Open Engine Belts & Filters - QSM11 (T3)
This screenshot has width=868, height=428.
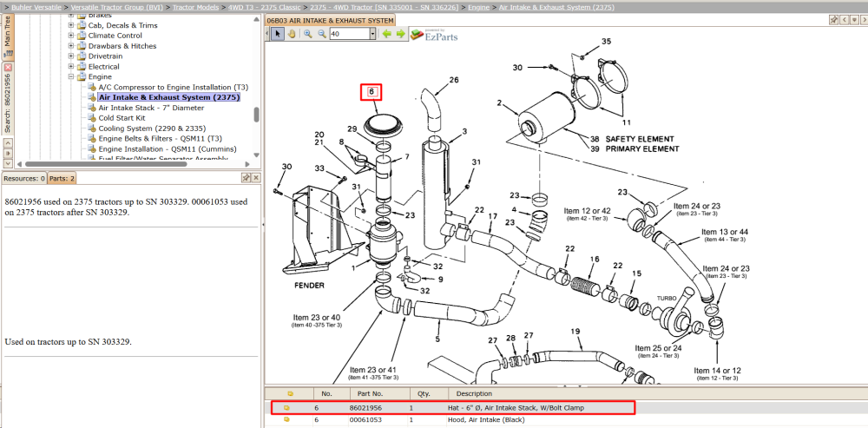tap(160, 138)
